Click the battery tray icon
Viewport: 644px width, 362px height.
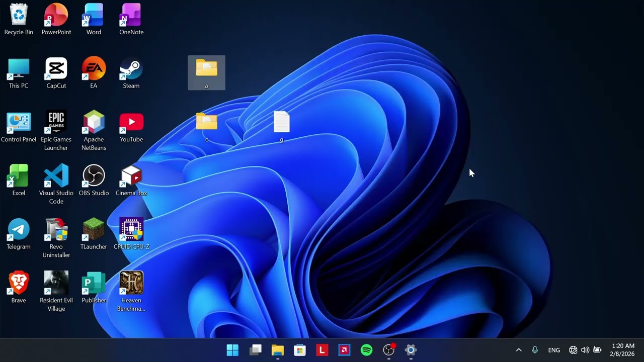[597, 350]
